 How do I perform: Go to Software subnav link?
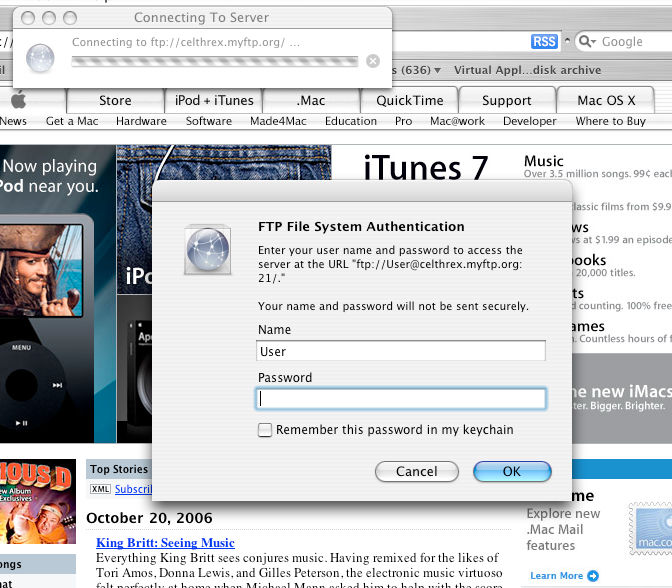209,121
